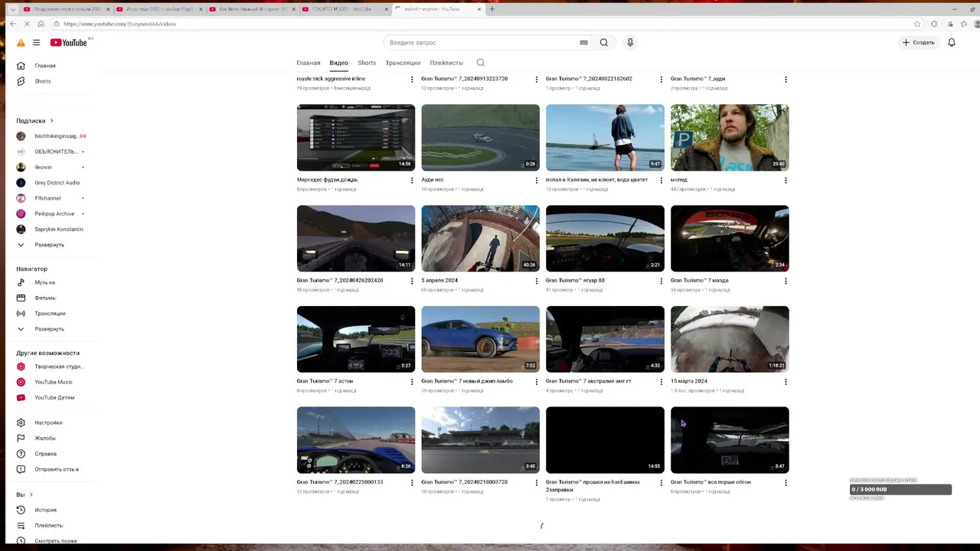Viewport: 980px width, 551px height.
Task: Open the notifications bell
Action: [952, 43]
